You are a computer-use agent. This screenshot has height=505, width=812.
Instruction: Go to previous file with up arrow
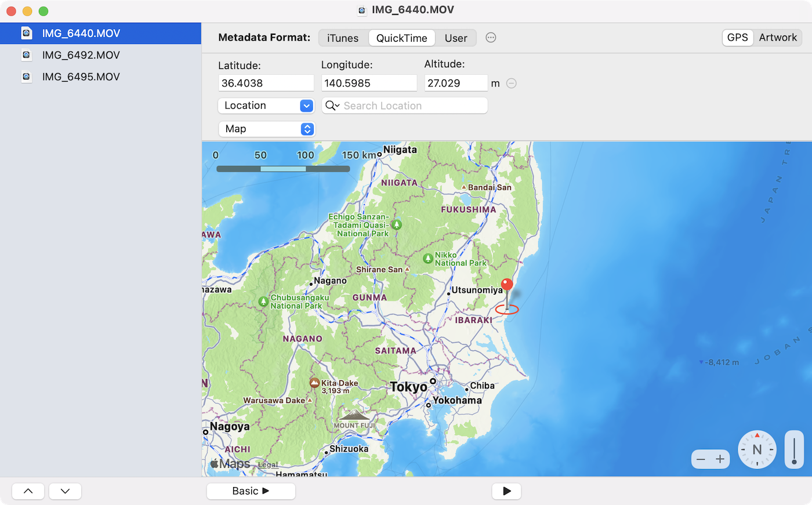click(28, 491)
